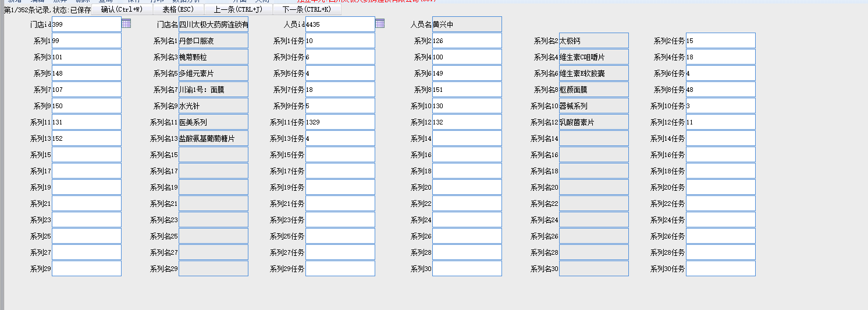The image size is (868, 310).
Task: Click the 系列2 field with value 126
Action: pyautogui.click(x=467, y=41)
